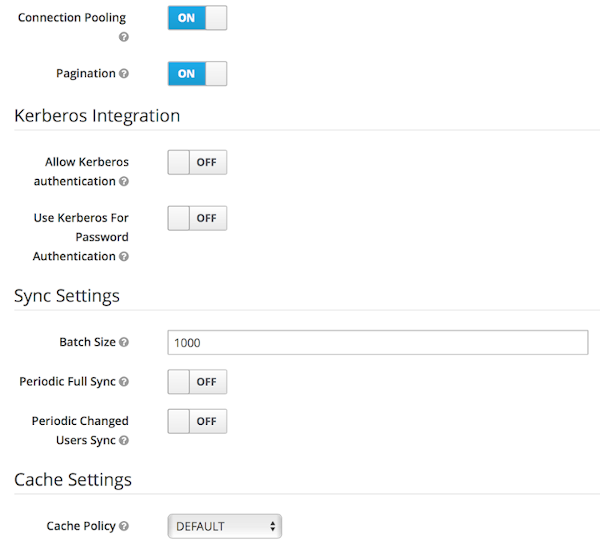Enable the Periodic Full Sync switch
The image size is (600, 545).
pos(197,382)
